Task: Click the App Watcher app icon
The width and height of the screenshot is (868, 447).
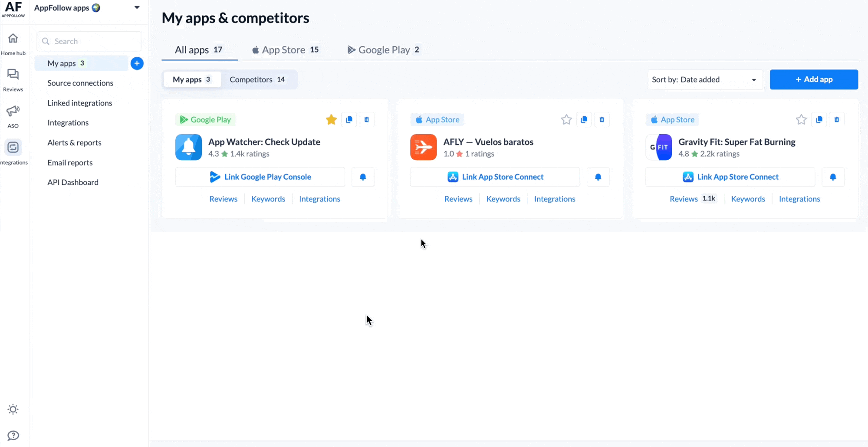Action: pyautogui.click(x=188, y=147)
